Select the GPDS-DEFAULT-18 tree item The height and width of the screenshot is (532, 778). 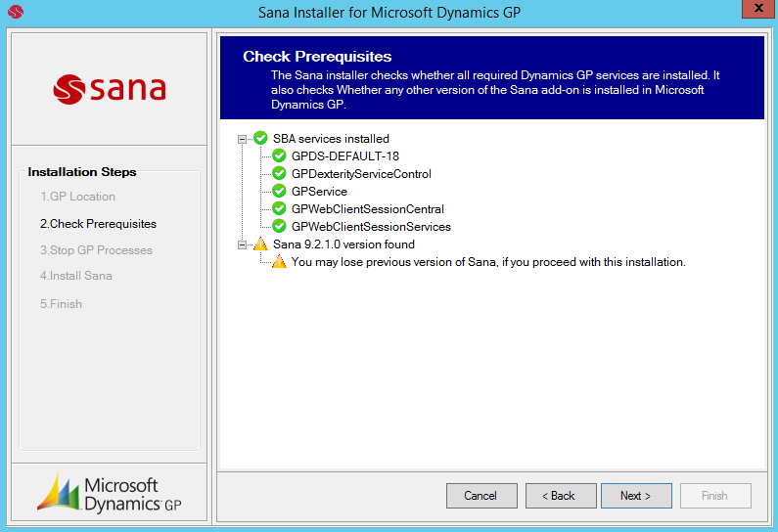345,156
